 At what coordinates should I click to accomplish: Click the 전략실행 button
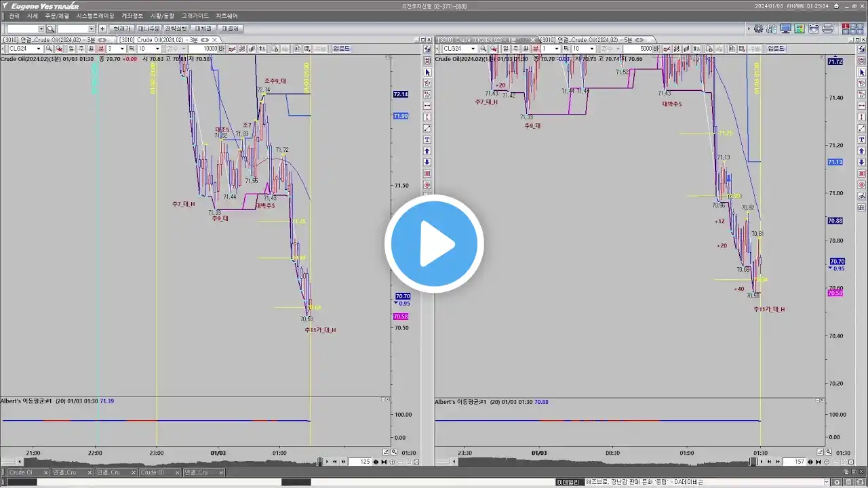pos(176,28)
